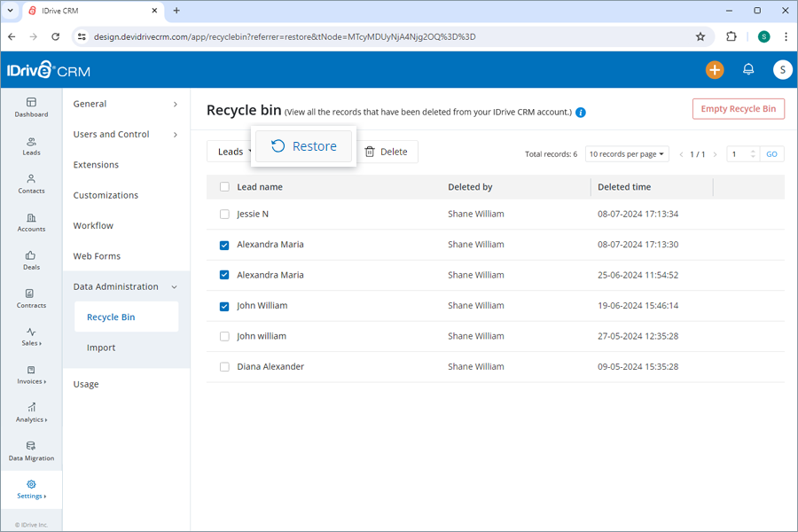Screen dimensions: 798x532
Task: Select the Contacts icon in the sidebar
Action: pos(30,184)
